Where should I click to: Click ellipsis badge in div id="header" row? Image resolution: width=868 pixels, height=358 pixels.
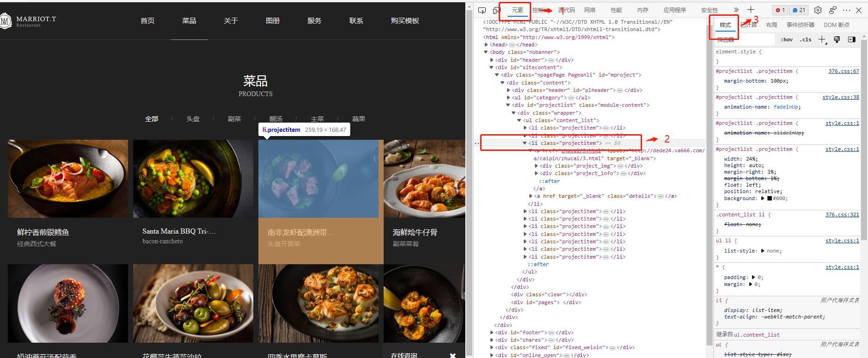tap(551, 60)
